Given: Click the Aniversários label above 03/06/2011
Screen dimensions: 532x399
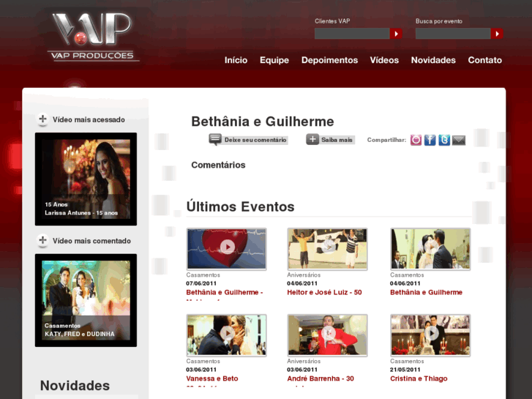Looking at the screenshot, I should (x=304, y=362).
